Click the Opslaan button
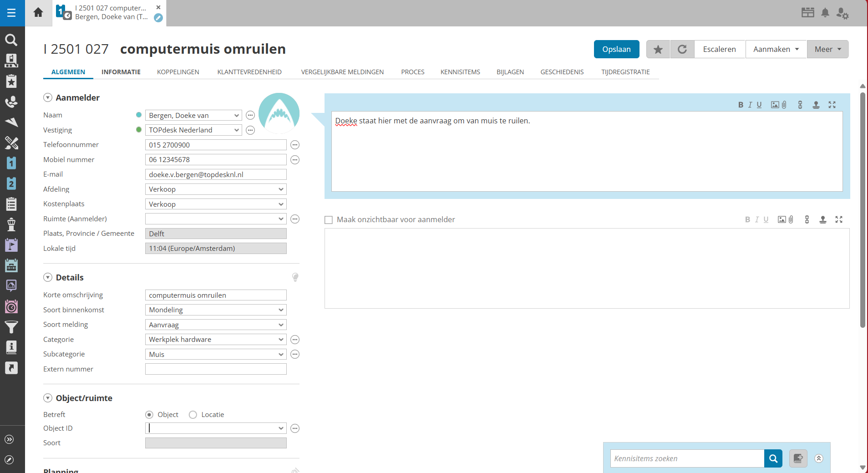Image resolution: width=868 pixels, height=473 pixels. coord(616,49)
